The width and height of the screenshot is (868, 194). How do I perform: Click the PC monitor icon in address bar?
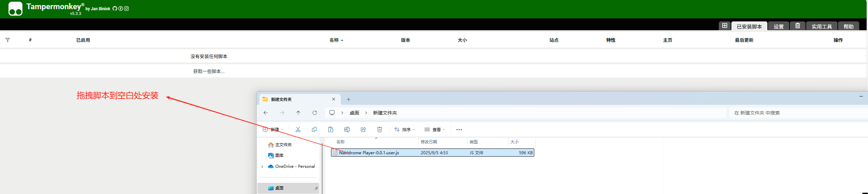(332, 113)
